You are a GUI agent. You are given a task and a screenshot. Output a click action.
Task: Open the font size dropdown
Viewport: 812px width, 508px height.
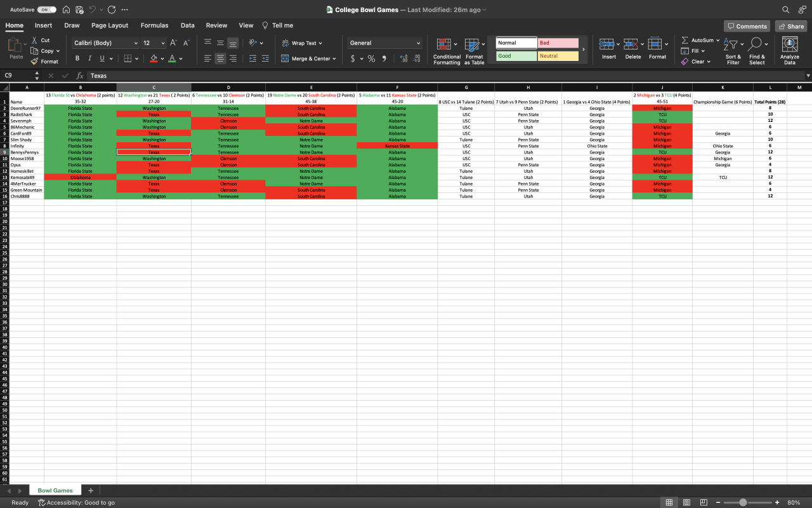pos(162,43)
